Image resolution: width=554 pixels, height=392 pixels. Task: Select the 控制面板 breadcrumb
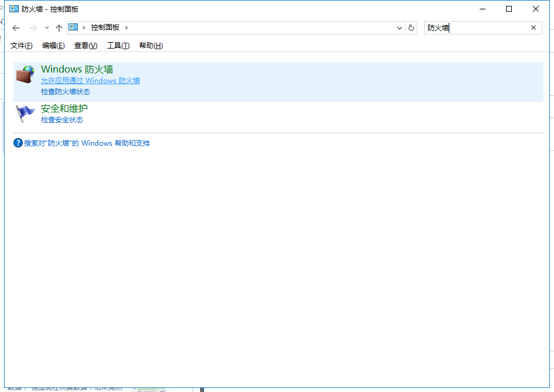[105, 27]
